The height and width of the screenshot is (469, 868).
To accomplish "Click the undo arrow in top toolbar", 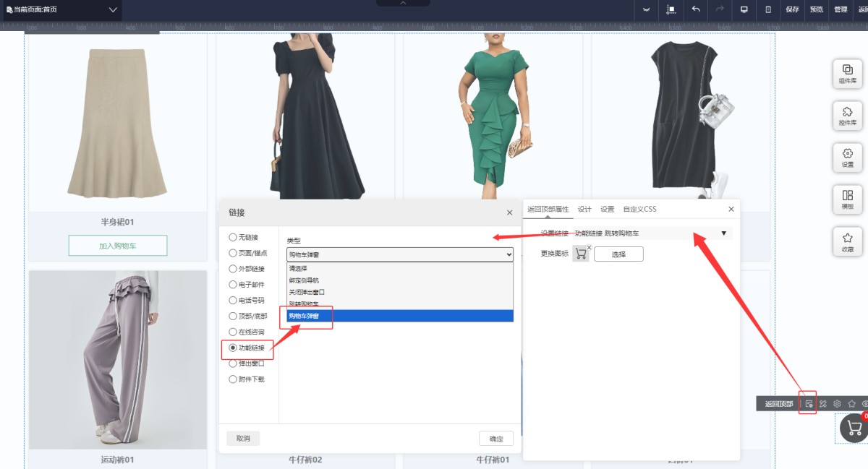I will (696, 9).
